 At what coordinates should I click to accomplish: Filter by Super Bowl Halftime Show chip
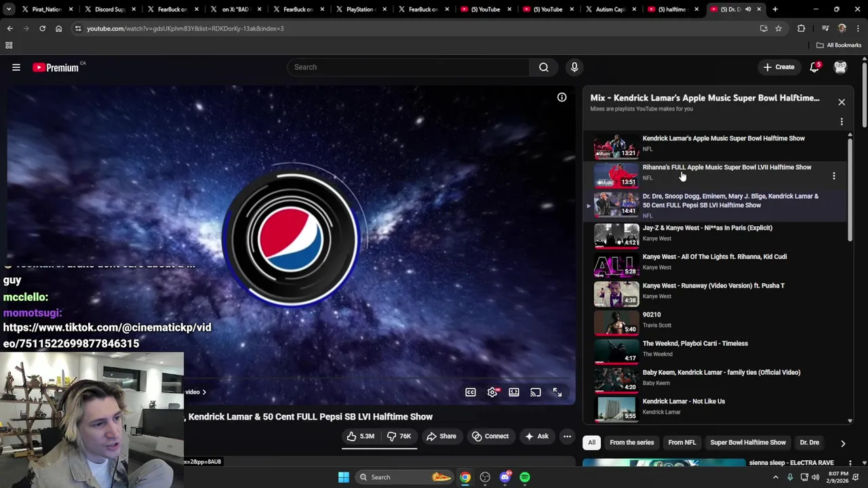[x=748, y=443]
